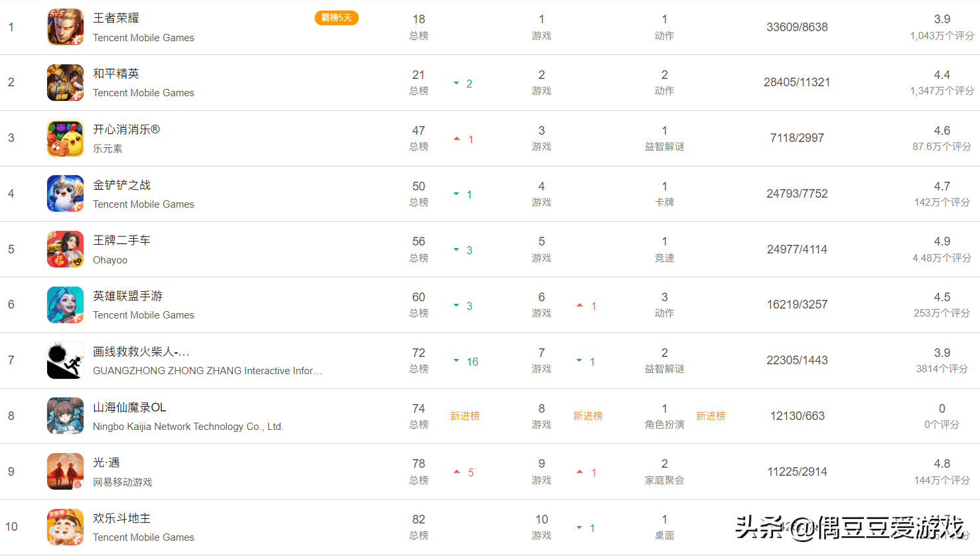Image resolution: width=980 pixels, height=556 pixels.
Task: Click publisher 乐元素
Action: tap(107, 149)
